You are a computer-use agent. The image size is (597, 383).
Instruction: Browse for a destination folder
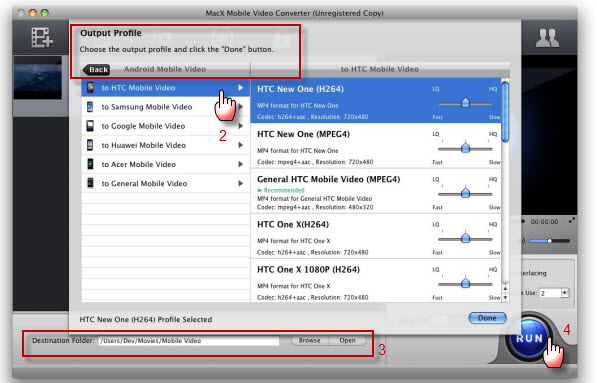310,340
